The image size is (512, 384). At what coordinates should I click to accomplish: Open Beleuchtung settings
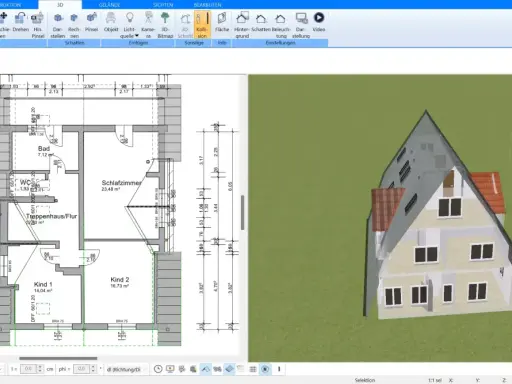click(281, 25)
